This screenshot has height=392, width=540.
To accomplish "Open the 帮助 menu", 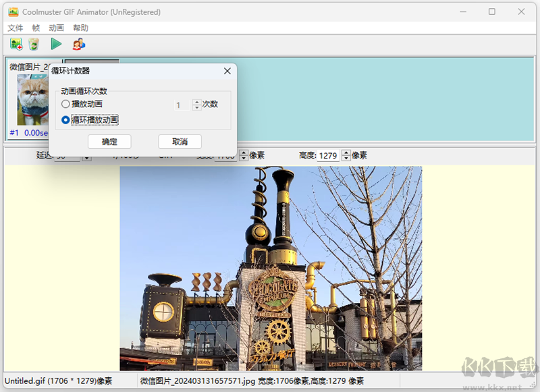I will pos(80,28).
